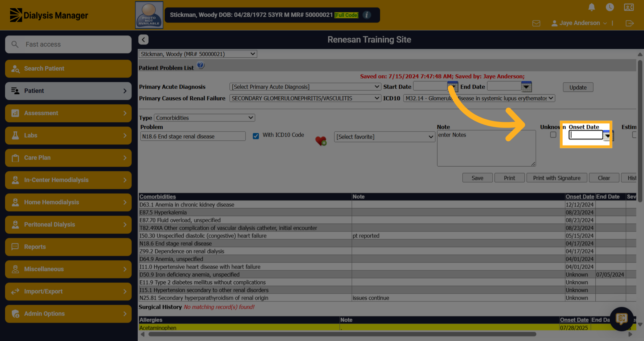The height and width of the screenshot is (341, 644).
Task: Open End Date calendar picker
Action: point(526,87)
